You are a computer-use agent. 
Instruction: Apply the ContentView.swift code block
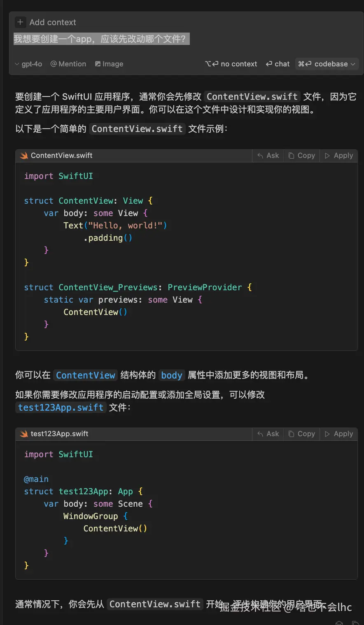pyautogui.click(x=339, y=155)
